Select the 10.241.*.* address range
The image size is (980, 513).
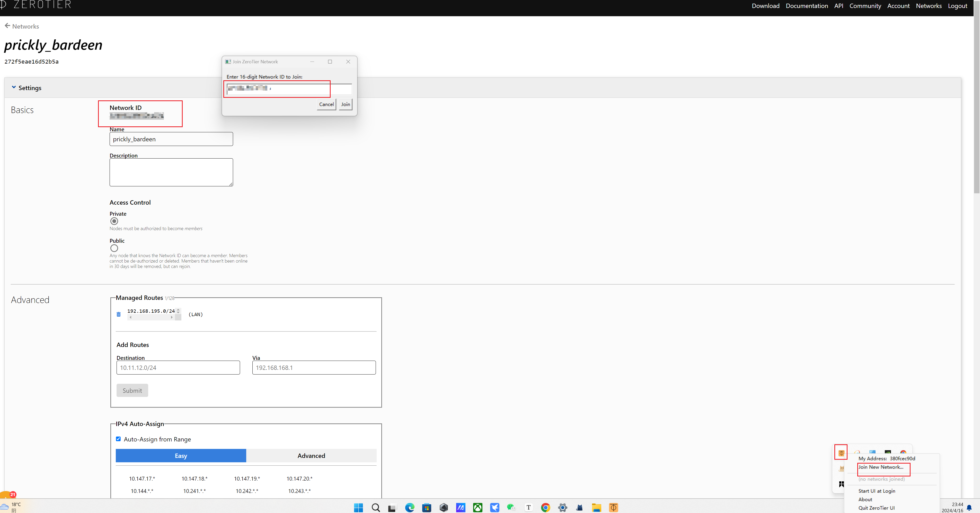tap(195, 491)
